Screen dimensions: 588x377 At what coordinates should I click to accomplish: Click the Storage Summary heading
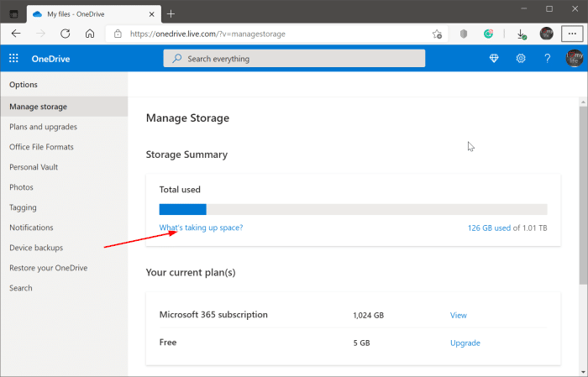pos(186,154)
